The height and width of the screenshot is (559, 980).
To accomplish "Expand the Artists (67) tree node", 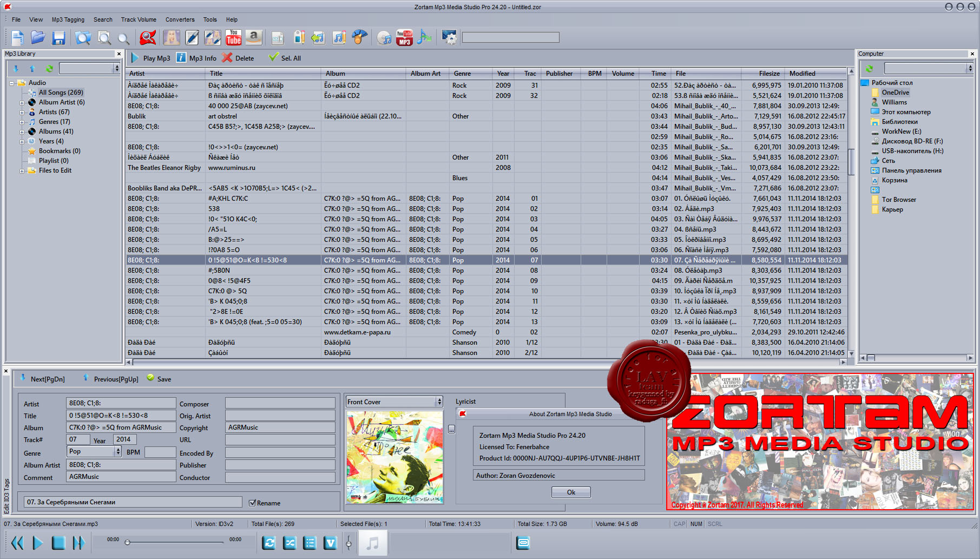I will (x=22, y=112).
